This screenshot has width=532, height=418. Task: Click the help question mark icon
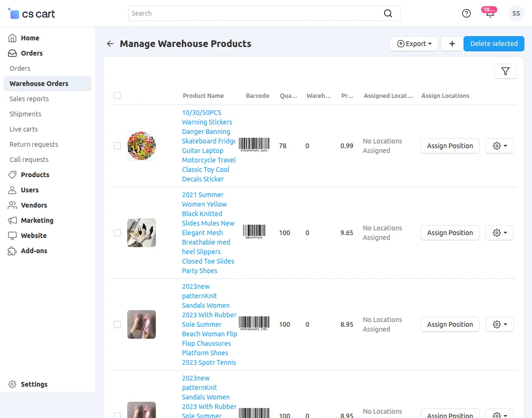click(466, 13)
